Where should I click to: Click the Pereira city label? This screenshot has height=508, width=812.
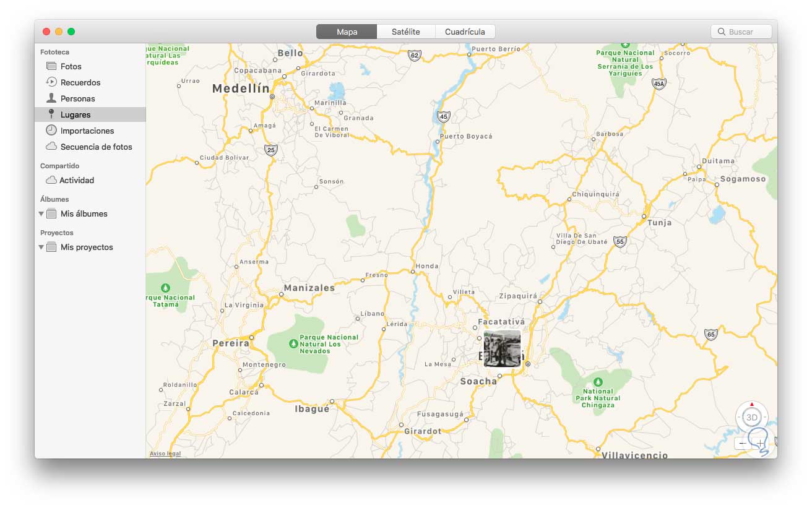click(x=231, y=343)
